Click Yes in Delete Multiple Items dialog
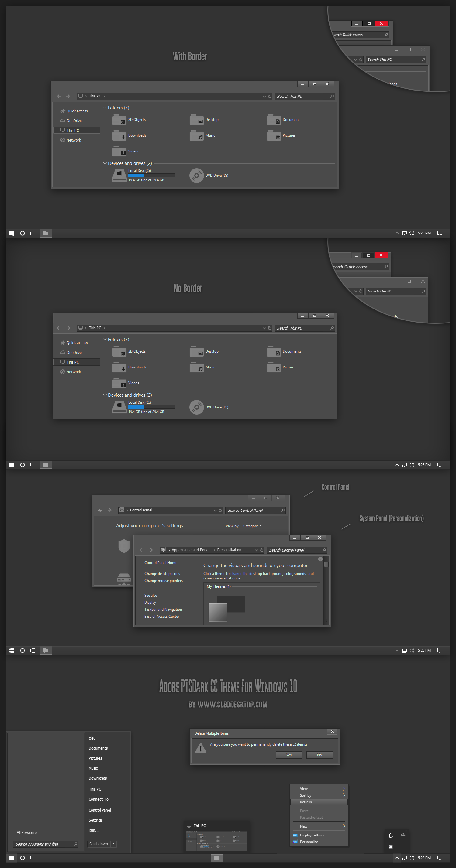The image size is (456, 868). coord(289,755)
